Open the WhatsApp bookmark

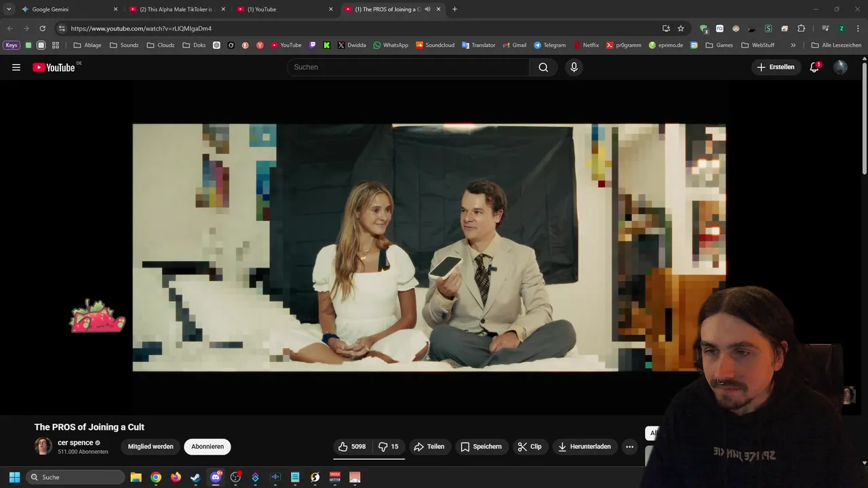click(391, 45)
